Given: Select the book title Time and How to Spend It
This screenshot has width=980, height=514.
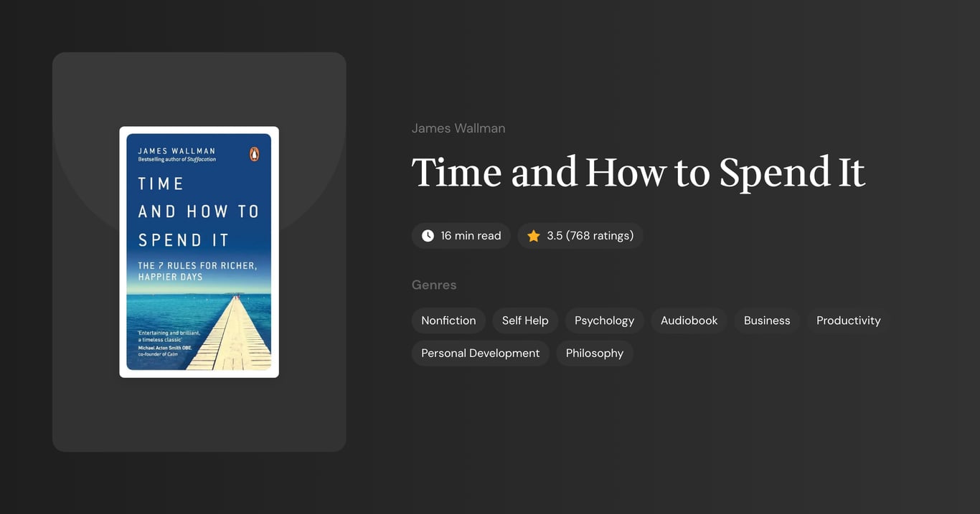Looking at the screenshot, I should pos(638,172).
